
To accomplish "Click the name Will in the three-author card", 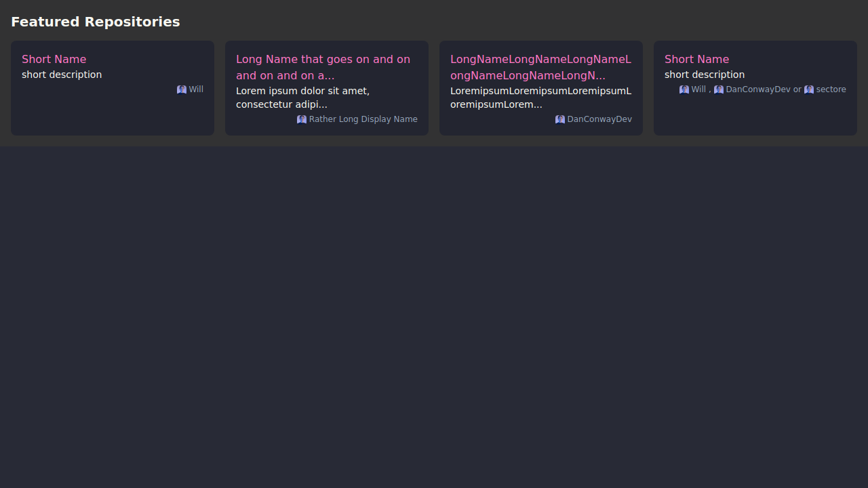I will pos(698,89).
